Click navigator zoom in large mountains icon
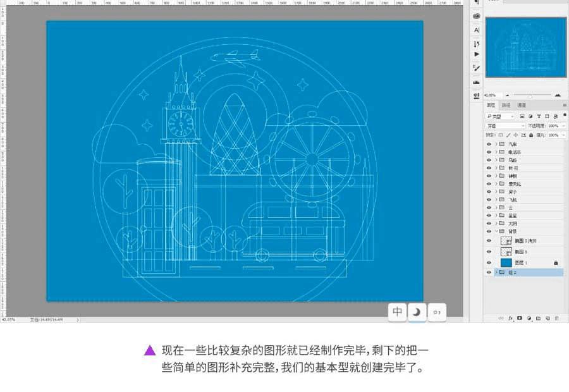569x392 pixels. tap(558, 95)
